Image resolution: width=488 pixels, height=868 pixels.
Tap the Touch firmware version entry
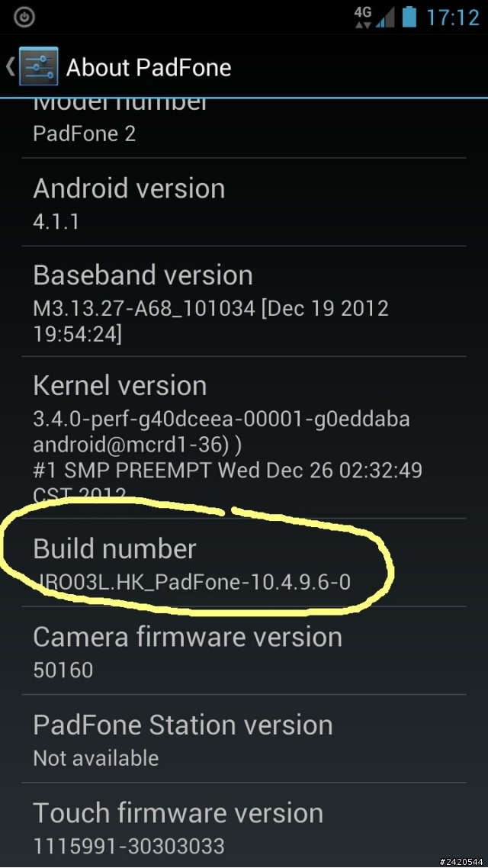pos(244,825)
